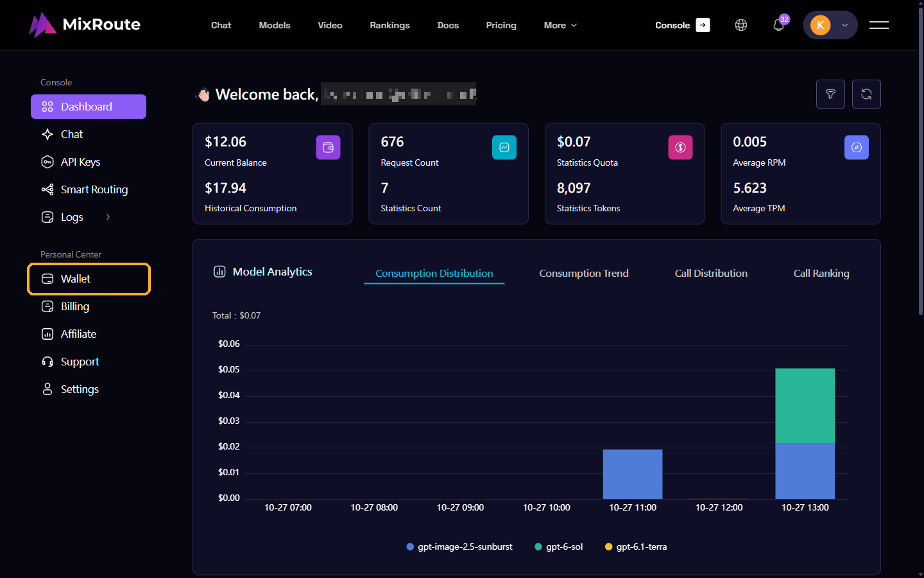The image size is (924, 578).
Task: Click the page vertical scrollbar
Action: 921,161
